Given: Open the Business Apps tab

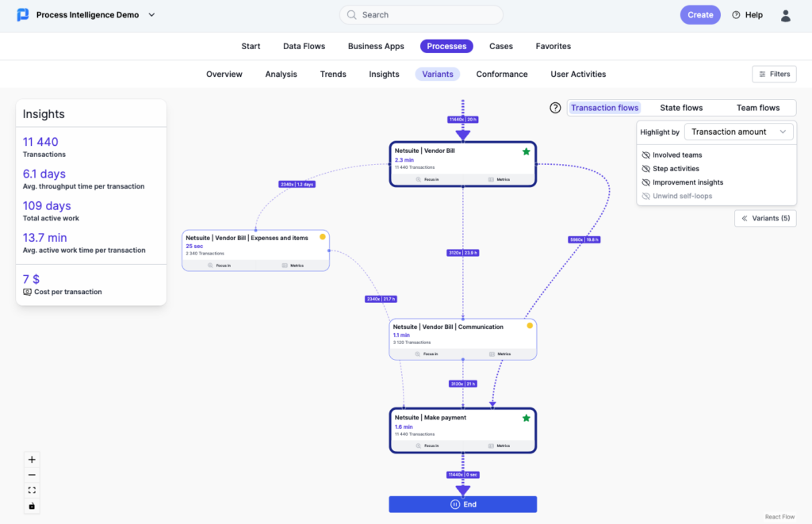Looking at the screenshot, I should [x=376, y=46].
